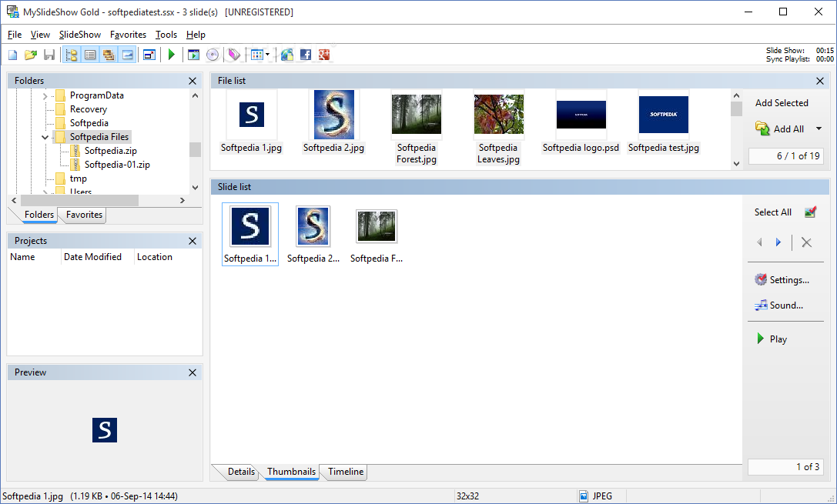Click Add All button
Screen dimensions: 837x504
click(780, 129)
